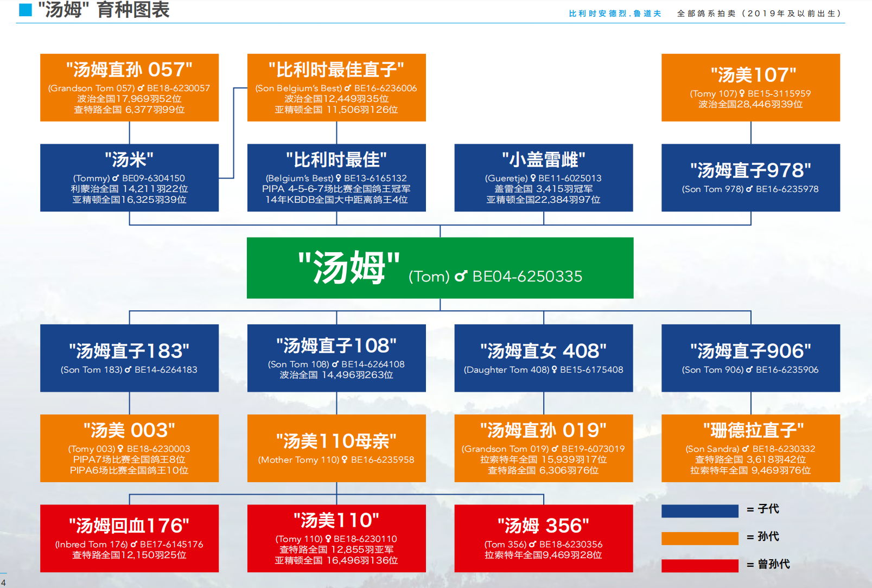Click the red legend swatch for 曾孙代
The width and height of the screenshot is (872, 588).
click(x=700, y=566)
